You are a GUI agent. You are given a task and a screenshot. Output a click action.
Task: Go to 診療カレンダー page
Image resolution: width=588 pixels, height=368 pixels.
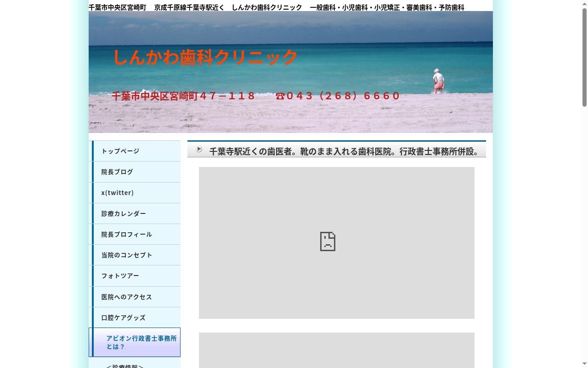click(135, 213)
